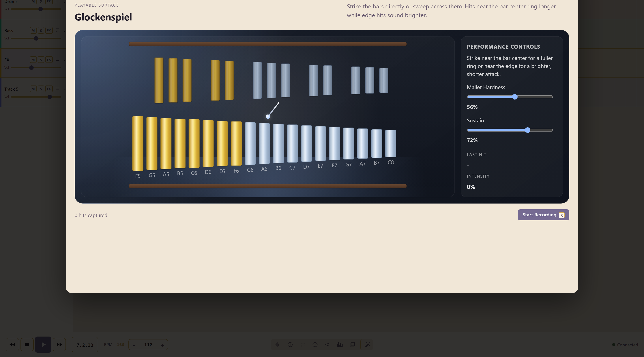644x357 pixels.
Task: Click the less-than arrow icon in bottom toolbar
Action: (x=327, y=345)
